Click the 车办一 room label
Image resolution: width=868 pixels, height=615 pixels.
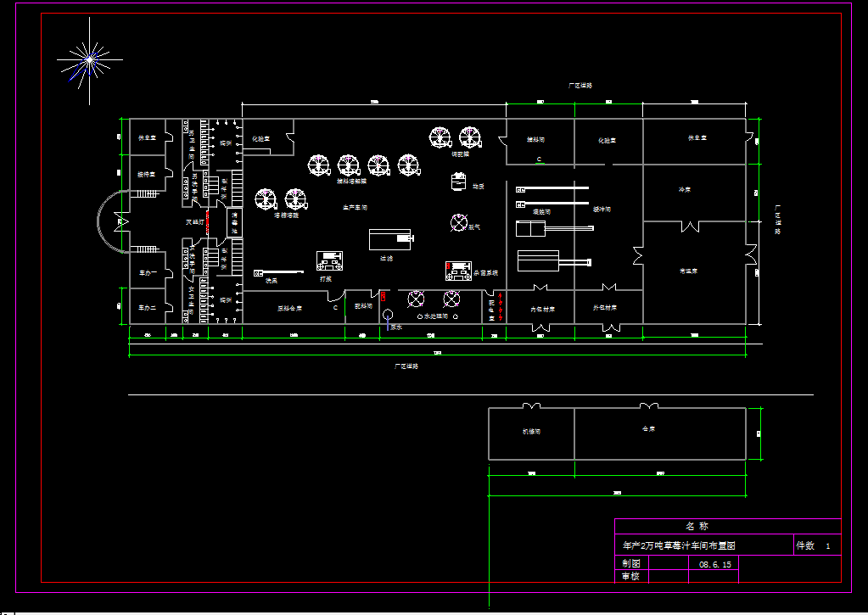[148, 272]
